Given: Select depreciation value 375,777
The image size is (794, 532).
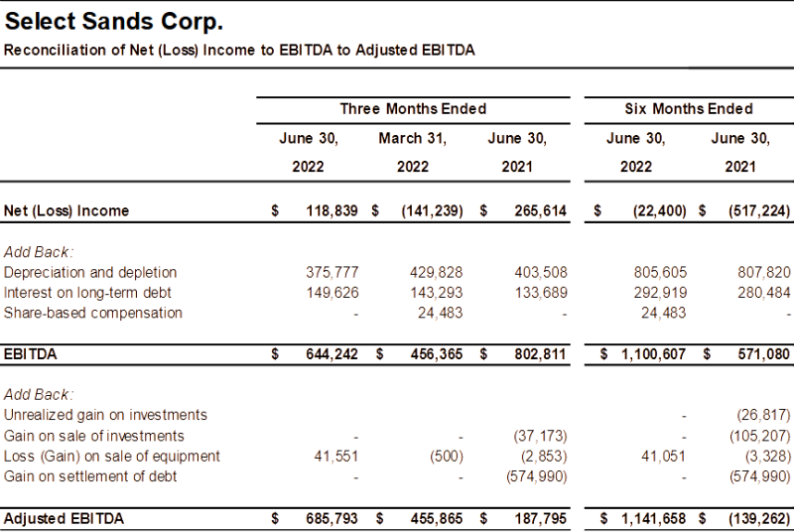Looking at the screenshot, I should pos(332,272).
